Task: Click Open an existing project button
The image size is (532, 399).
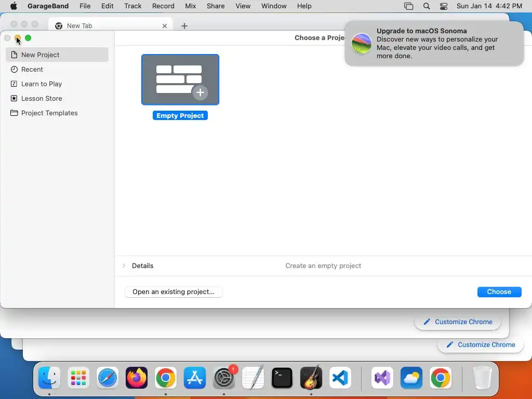Action: (174, 292)
